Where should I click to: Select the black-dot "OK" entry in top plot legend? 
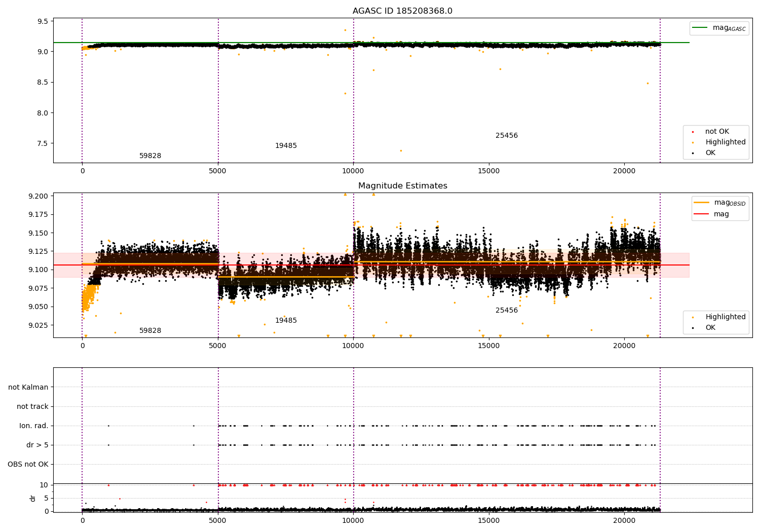pyautogui.click(x=710, y=153)
